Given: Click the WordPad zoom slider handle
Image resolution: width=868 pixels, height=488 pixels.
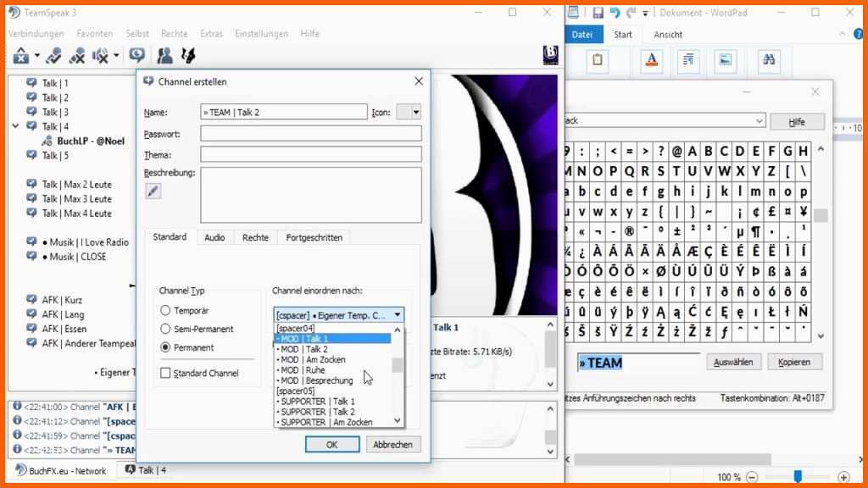Looking at the screenshot, I should pos(798,477).
